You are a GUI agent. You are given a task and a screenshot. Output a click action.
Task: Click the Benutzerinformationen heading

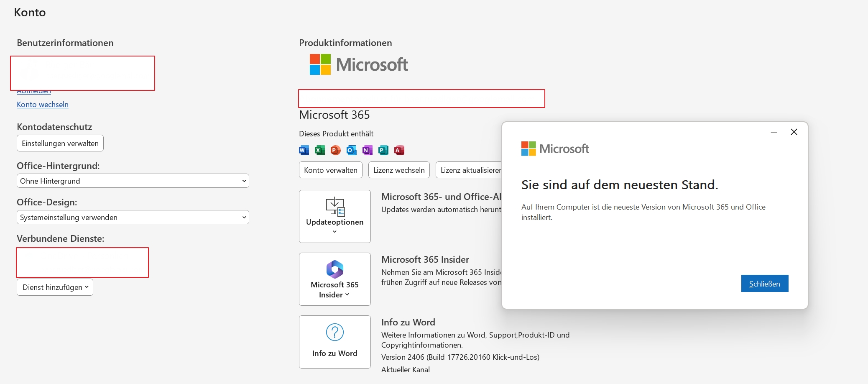coord(65,43)
